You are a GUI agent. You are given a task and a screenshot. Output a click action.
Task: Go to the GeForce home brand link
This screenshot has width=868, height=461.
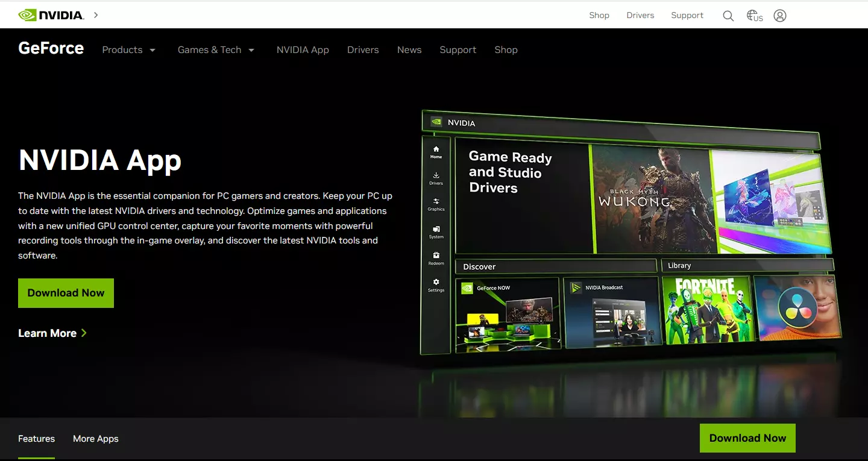tap(51, 48)
